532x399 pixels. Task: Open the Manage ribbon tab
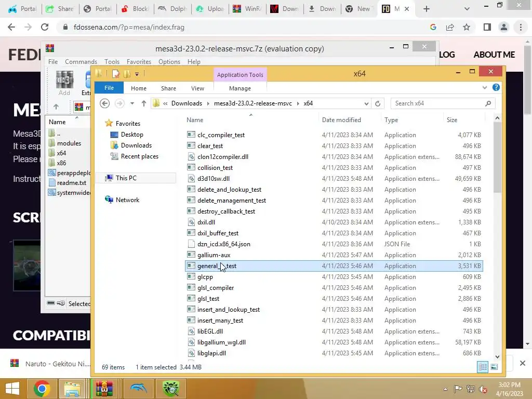[240, 88]
